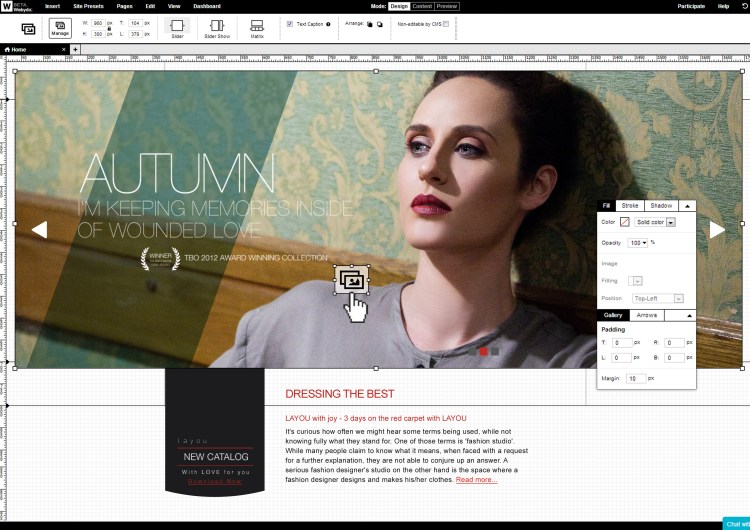Click the Margin input field
This screenshot has height=530, width=750.
pyautogui.click(x=635, y=379)
